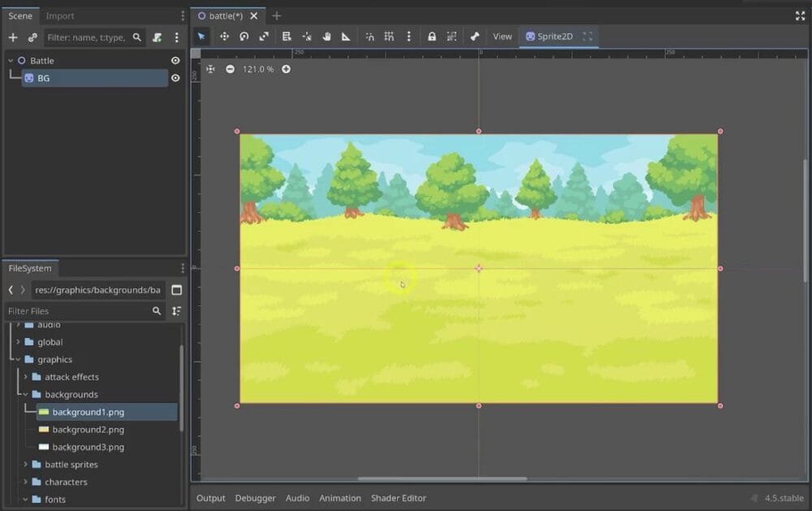Zoom in with the plus button
Screen dimensions: 812x511
coord(286,69)
